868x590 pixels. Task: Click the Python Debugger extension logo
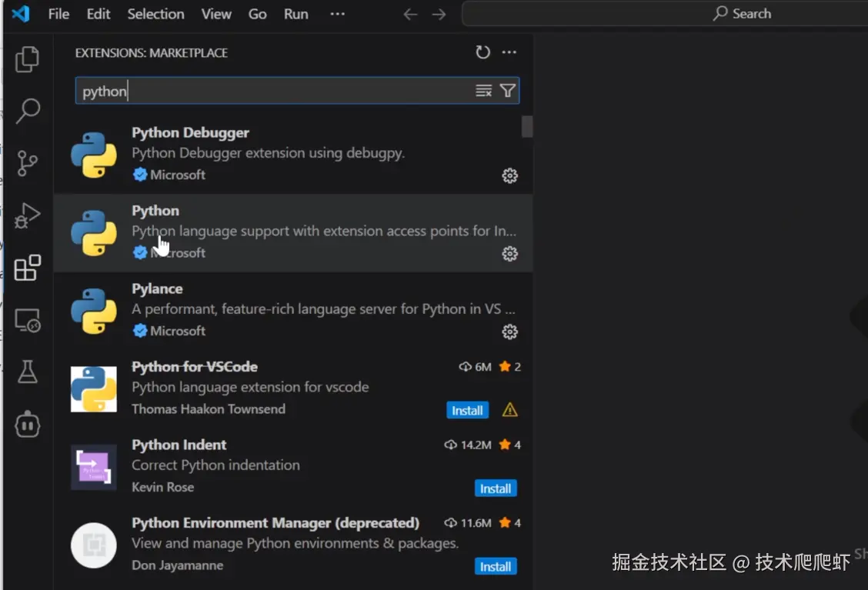pos(94,155)
